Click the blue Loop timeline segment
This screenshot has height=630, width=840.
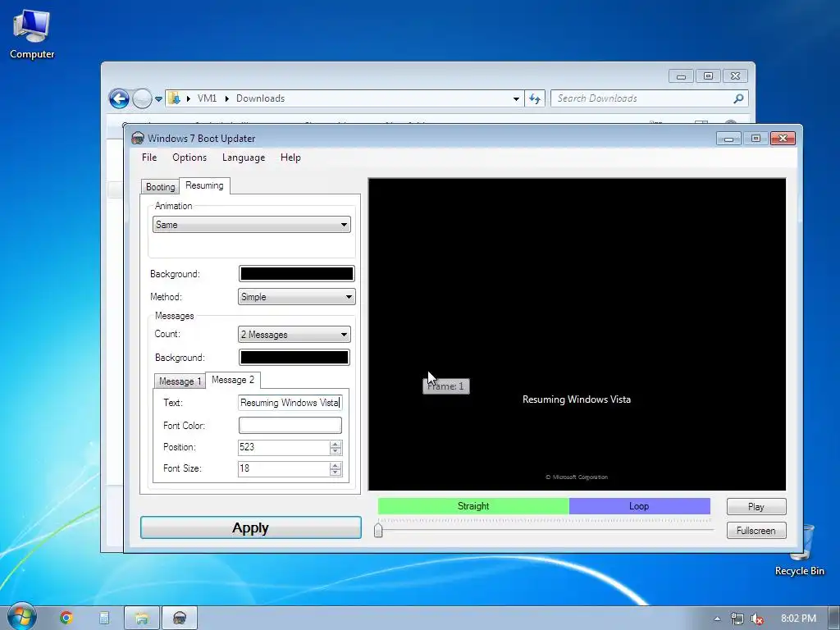pyautogui.click(x=639, y=506)
